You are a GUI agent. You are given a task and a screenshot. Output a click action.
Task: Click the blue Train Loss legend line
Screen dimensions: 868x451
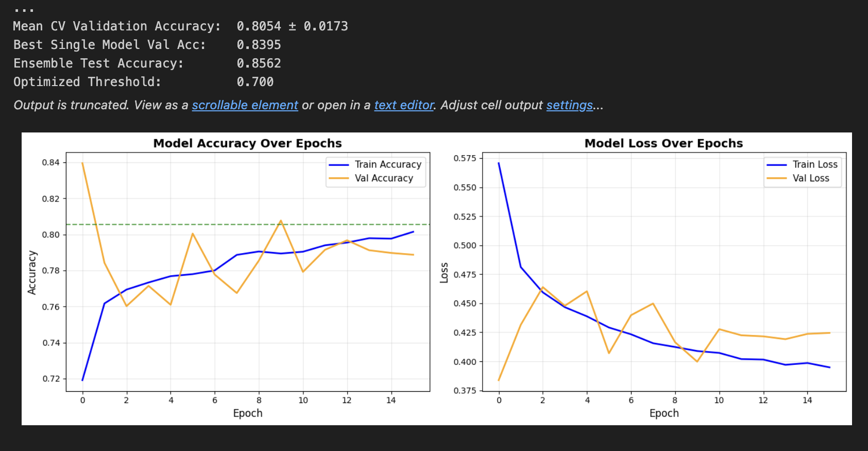pyautogui.click(x=777, y=165)
